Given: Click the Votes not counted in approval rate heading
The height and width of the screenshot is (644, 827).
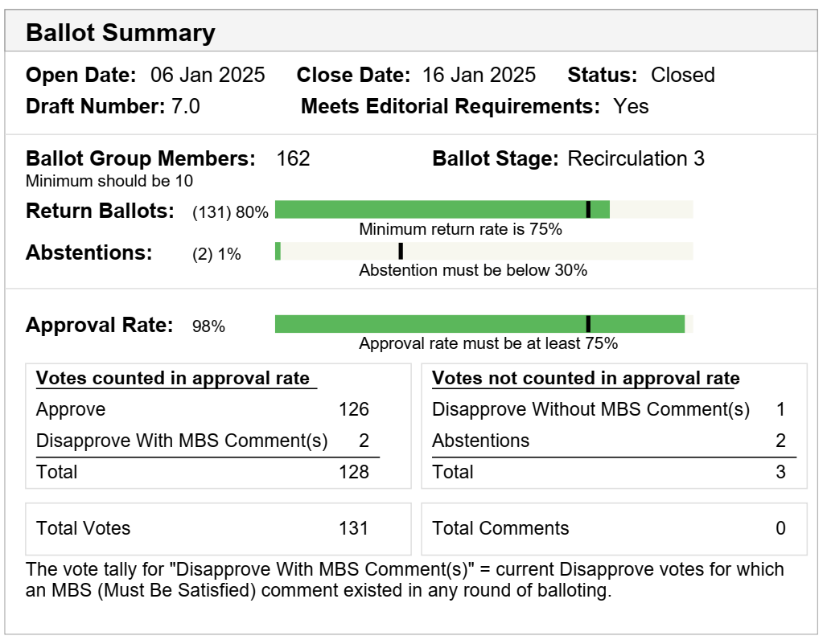Looking at the screenshot, I should [x=586, y=379].
